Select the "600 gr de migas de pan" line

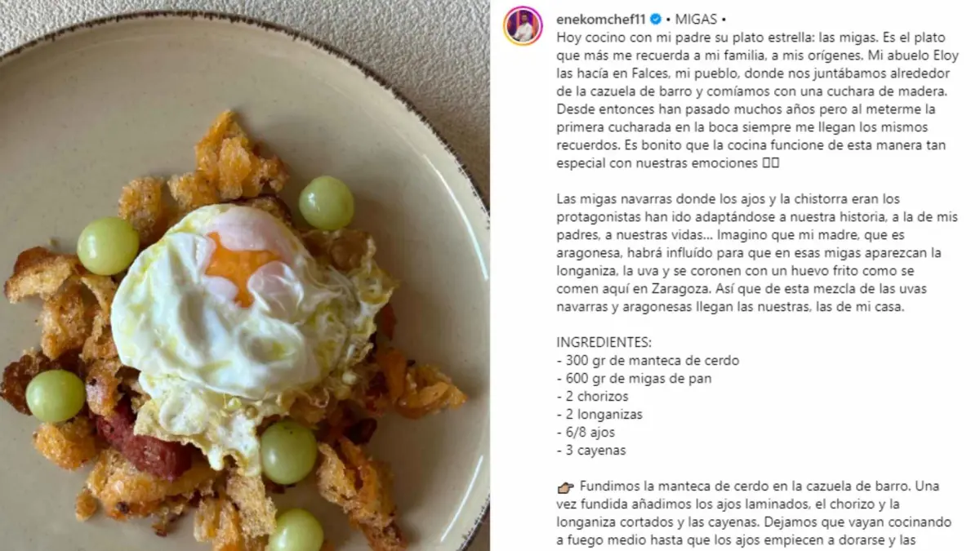(634, 378)
